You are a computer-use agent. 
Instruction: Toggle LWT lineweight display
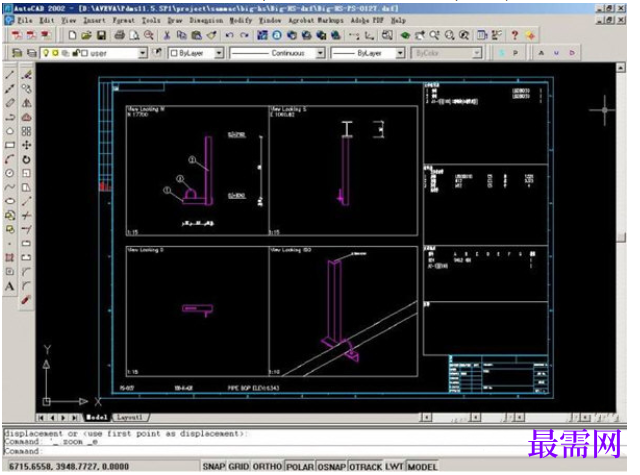394,466
